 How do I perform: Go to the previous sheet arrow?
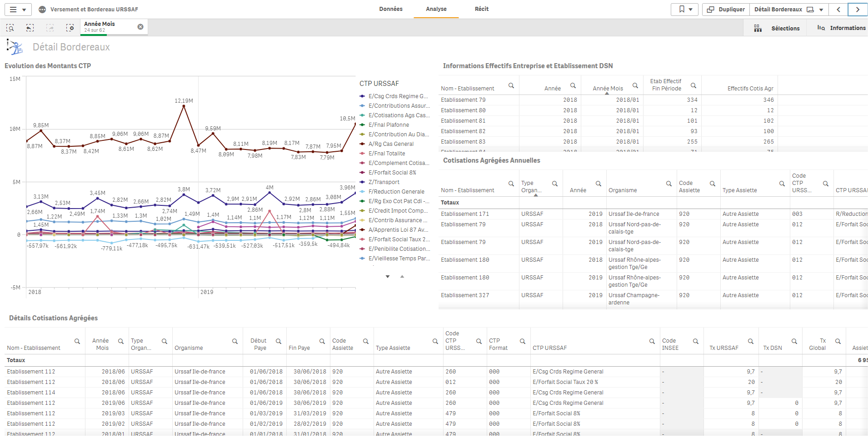pyautogui.click(x=838, y=10)
